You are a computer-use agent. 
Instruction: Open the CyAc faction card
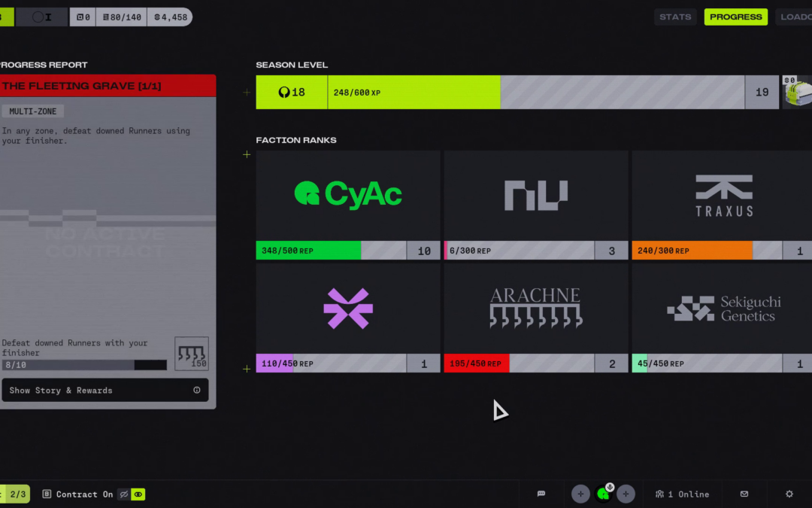click(x=347, y=194)
